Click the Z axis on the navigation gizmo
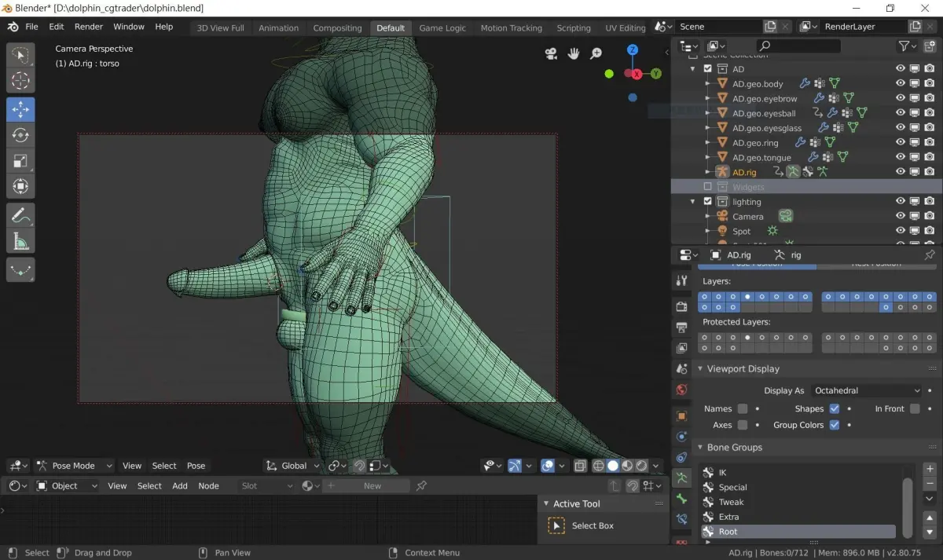The width and height of the screenshot is (943, 560). [x=633, y=50]
